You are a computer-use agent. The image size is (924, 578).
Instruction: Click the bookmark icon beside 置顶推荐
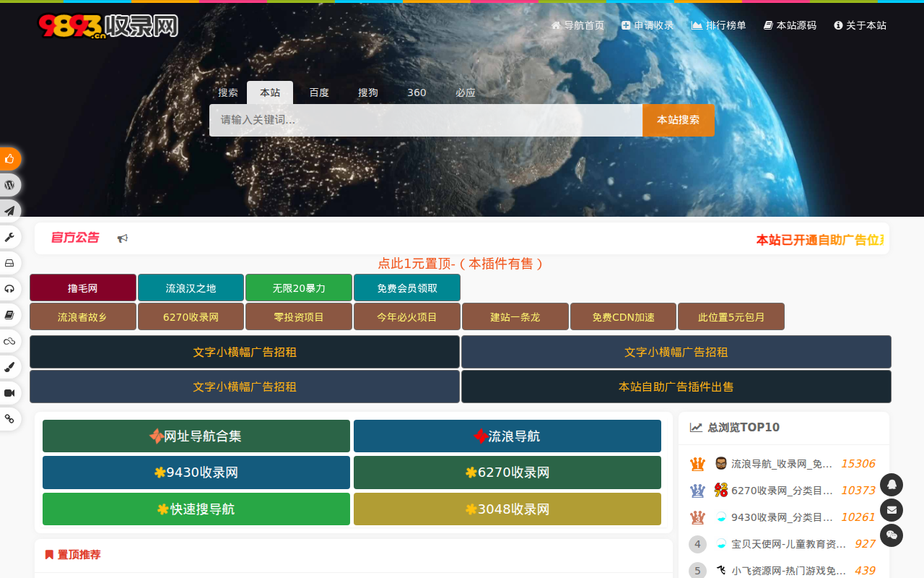coord(49,555)
